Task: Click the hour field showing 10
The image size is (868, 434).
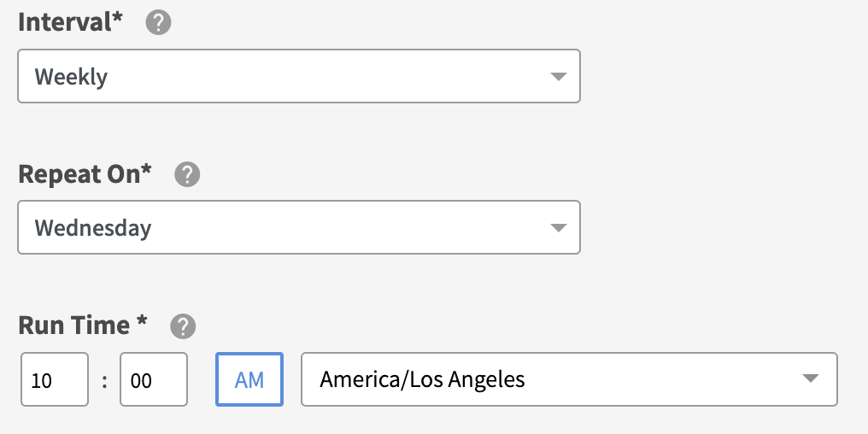Action: coord(55,380)
